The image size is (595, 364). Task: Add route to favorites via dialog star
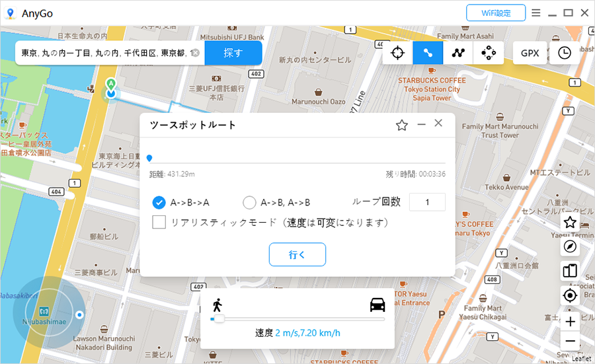(x=401, y=126)
